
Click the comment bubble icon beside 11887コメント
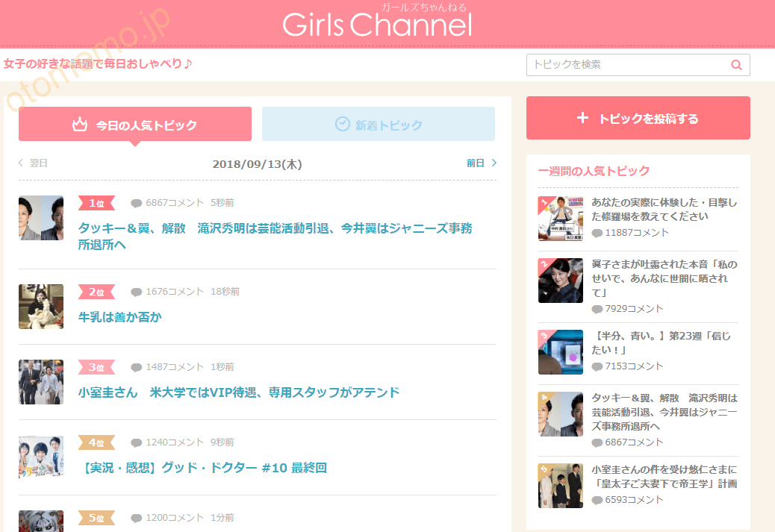point(597,233)
